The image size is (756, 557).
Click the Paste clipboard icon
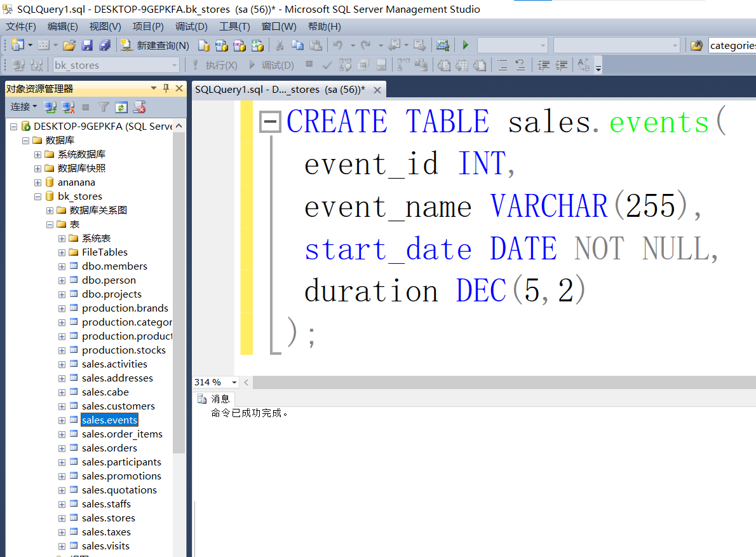click(316, 45)
